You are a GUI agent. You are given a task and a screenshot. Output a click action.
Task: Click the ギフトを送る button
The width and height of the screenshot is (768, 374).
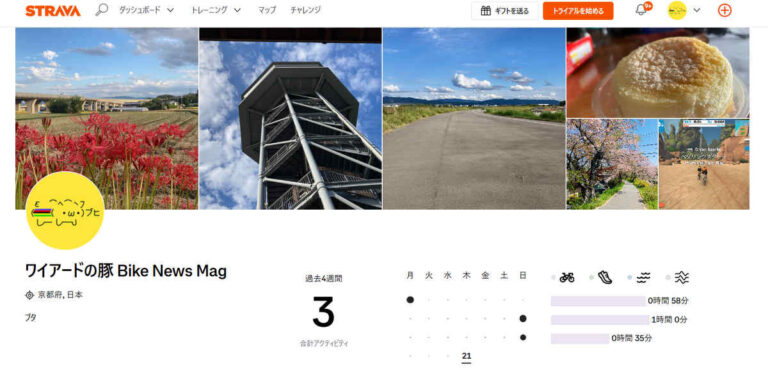pos(504,11)
